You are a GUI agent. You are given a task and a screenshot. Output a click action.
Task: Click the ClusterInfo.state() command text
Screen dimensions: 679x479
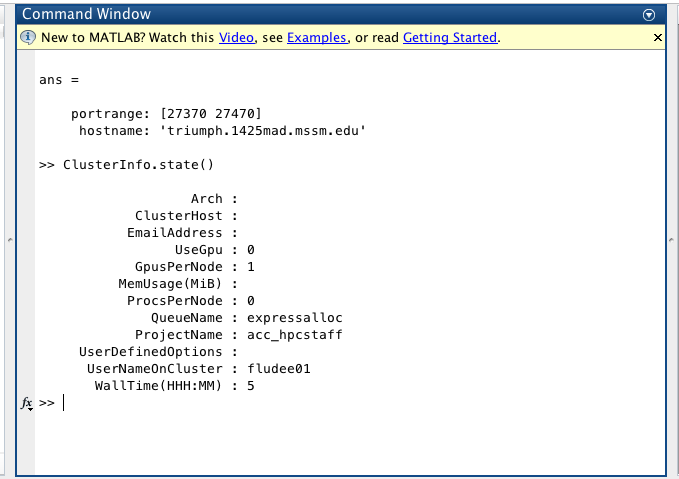click(138, 165)
